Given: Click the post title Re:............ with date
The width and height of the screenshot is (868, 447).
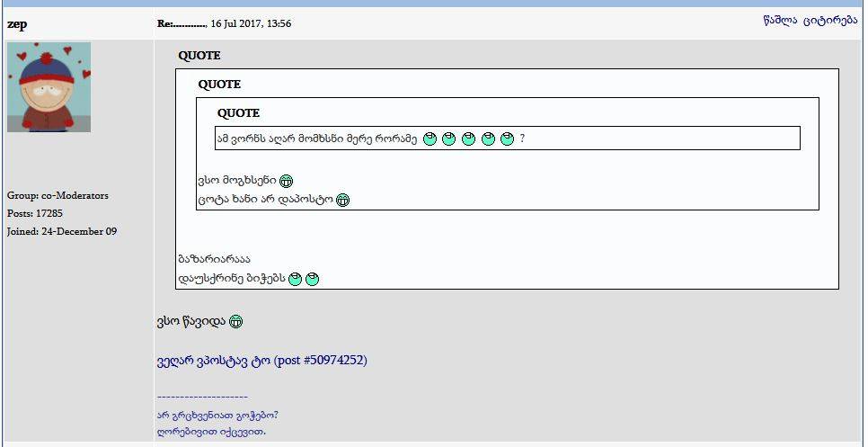Looking at the screenshot, I should pyautogui.click(x=225, y=23).
